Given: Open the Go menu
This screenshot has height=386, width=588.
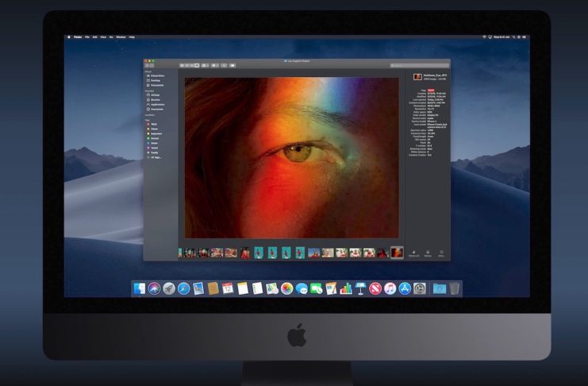Looking at the screenshot, I should click(111, 37).
